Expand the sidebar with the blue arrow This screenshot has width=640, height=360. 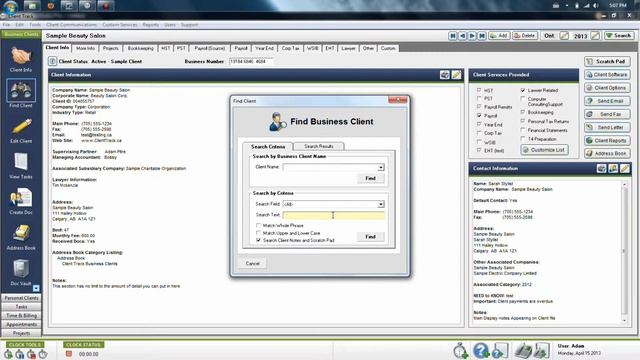[36, 288]
